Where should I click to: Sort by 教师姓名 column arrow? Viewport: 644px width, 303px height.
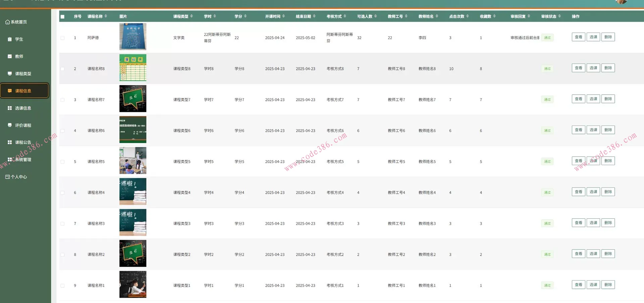437,16
